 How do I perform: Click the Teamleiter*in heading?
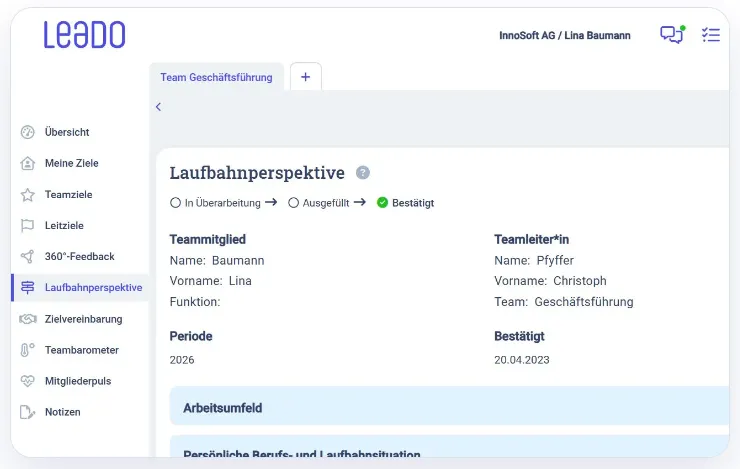coord(531,239)
